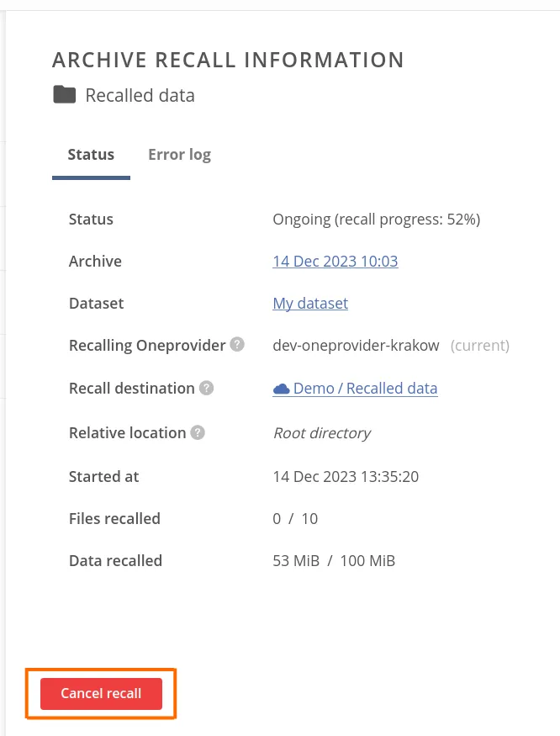Click the space icon before Demo / Recalled data
The width and height of the screenshot is (560, 736).
pyautogui.click(x=281, y=388)
